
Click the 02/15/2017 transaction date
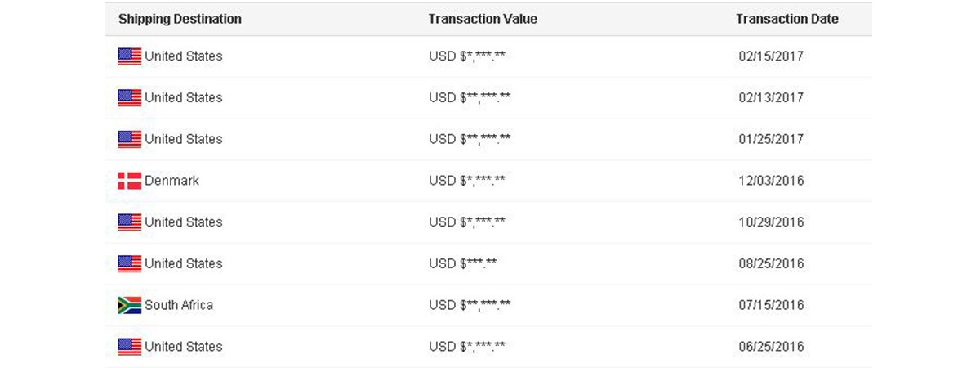(770, 56)
